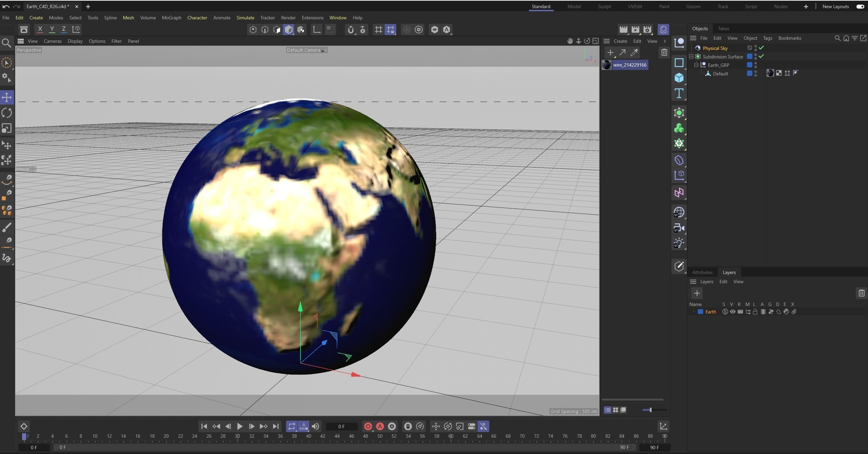
Task: Open the Layers panel hamburger menu
Action: click(693, 282)
